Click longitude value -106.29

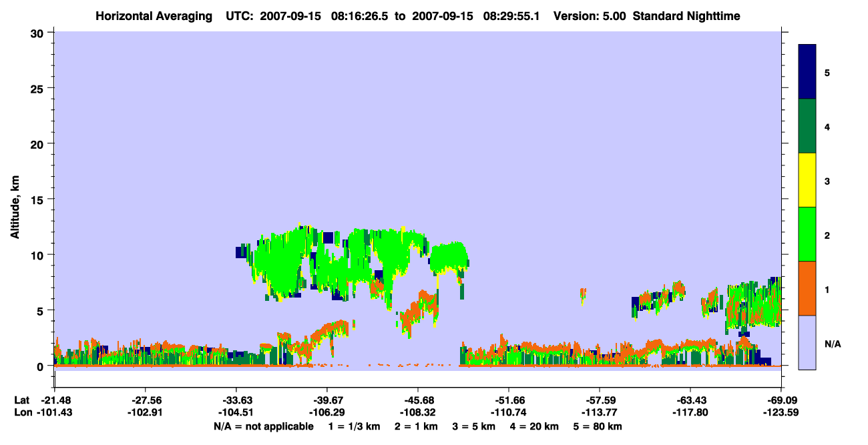pos(327,412)
